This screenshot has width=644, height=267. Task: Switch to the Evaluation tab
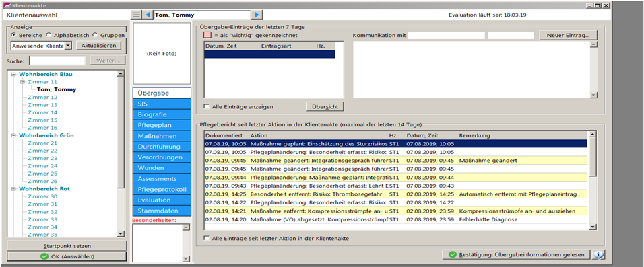tap(162, 200)
